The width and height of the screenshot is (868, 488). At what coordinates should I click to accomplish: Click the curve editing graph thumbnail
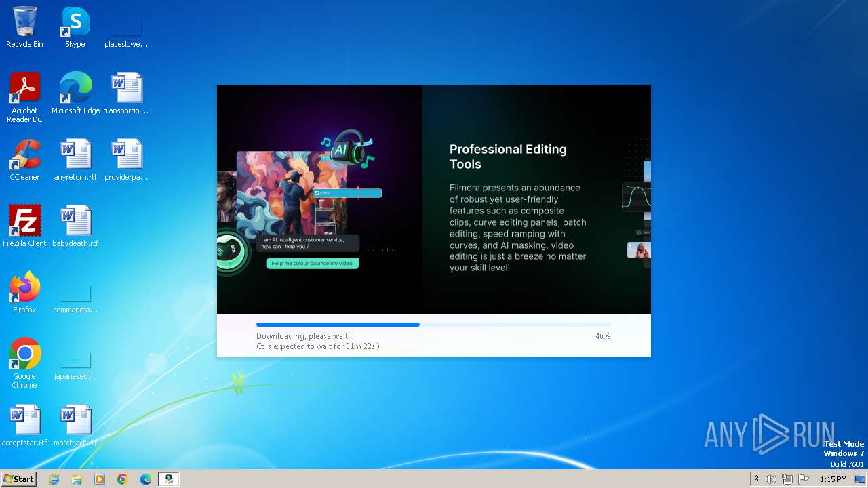(636, 197)
